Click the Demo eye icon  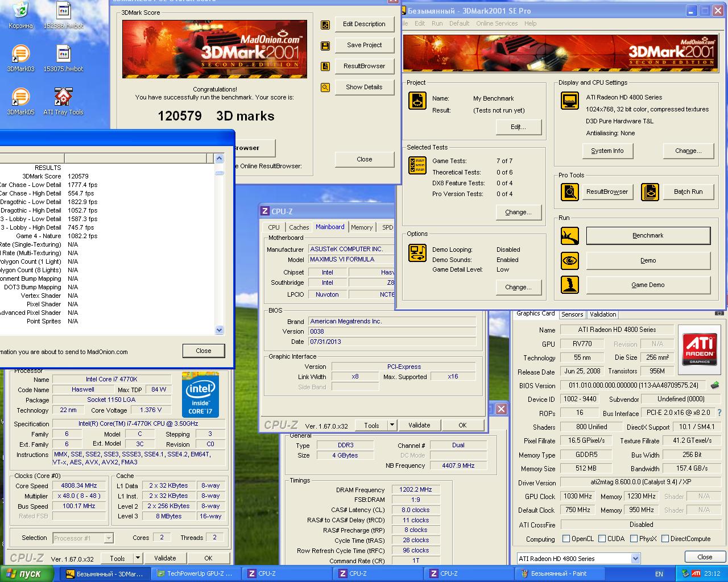point(570,261)
